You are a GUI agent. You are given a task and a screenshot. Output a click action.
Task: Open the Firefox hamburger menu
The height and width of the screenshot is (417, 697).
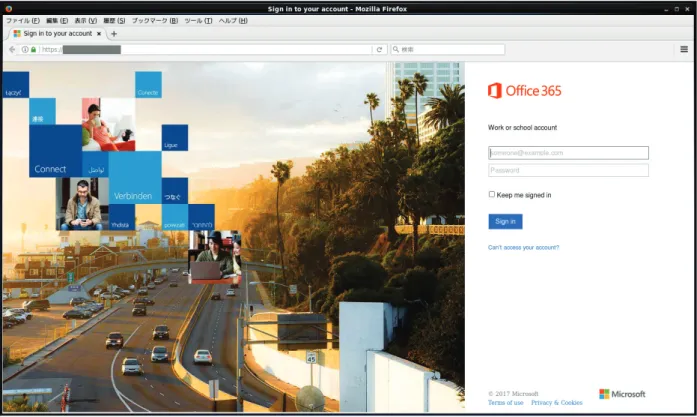684,49
